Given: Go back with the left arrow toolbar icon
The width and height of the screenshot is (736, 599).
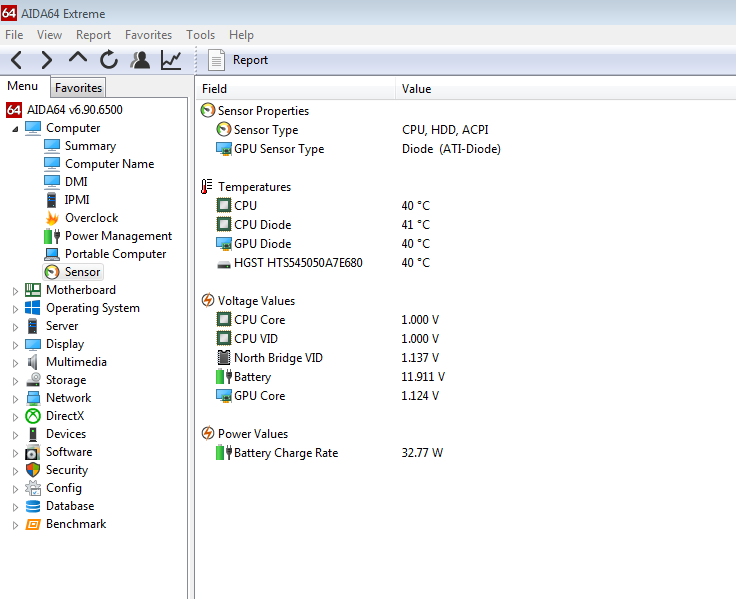Looking at the screenshot, I should click(16, 60).
